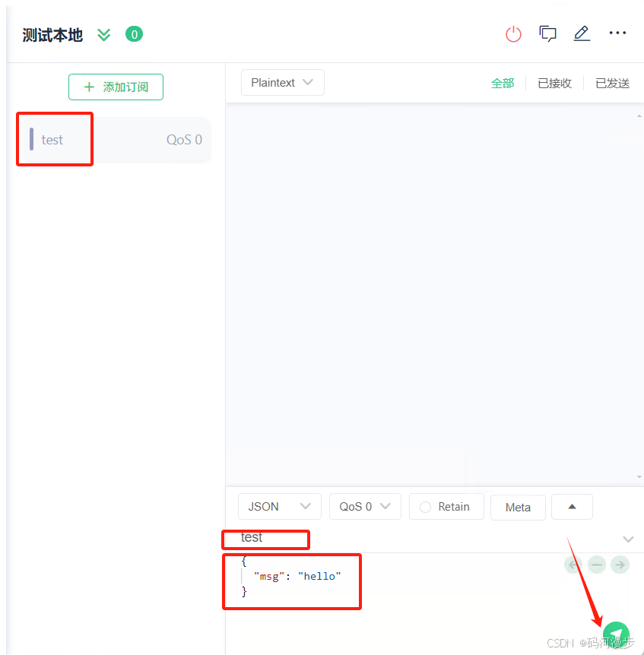644x655 pixels.
Task: Go to the previous payload with left arrow
Action: (573, 565)
